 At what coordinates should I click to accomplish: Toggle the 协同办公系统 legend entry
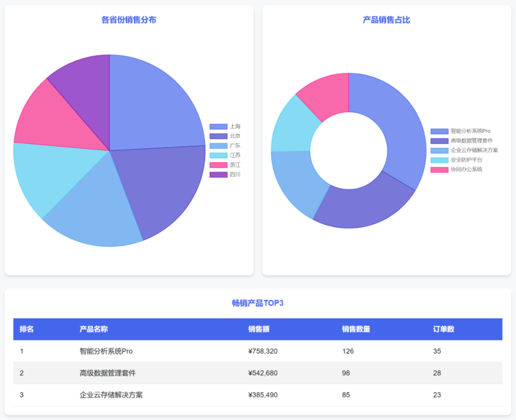click(x=457, y=169)
